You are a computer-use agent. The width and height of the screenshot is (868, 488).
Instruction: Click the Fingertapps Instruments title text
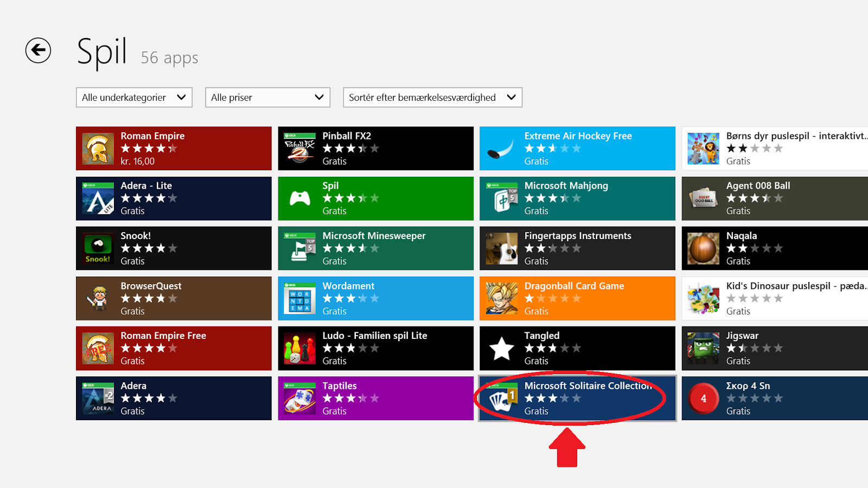click(x=578, y=236)
